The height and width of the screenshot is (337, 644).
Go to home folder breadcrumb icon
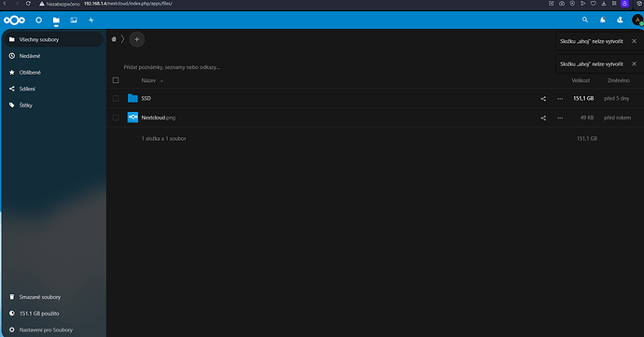[114, 39]
